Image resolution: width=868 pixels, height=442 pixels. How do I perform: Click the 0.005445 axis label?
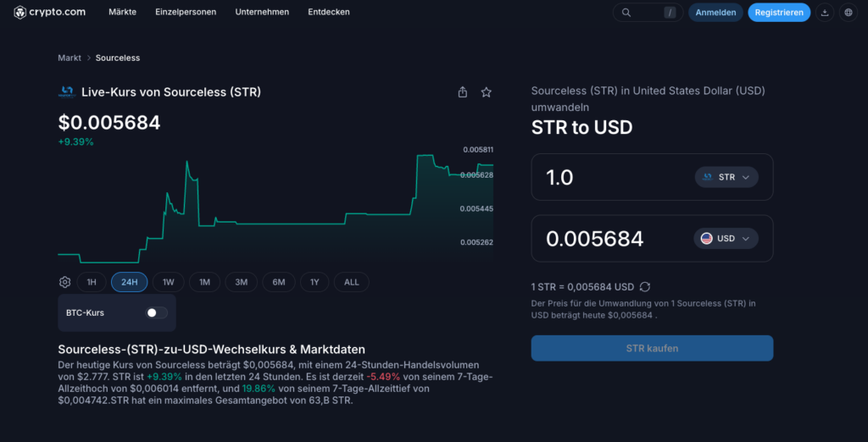pyautogui.click(x=478, y=208)
